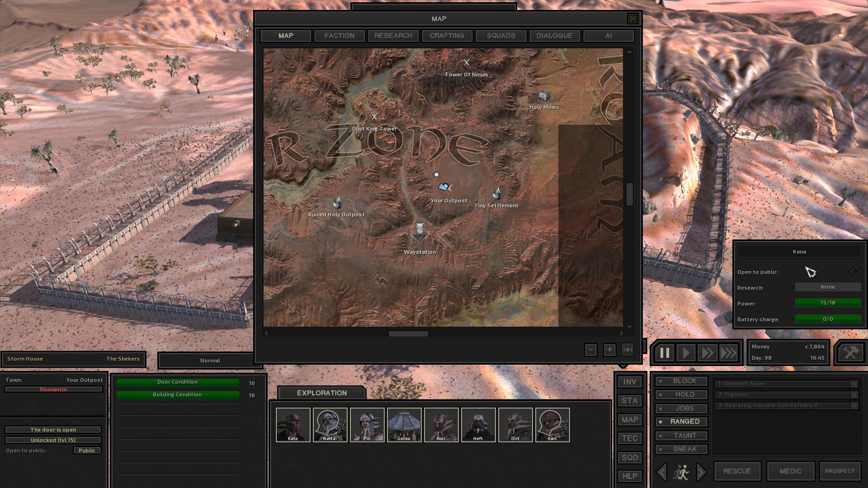Open the SQD squad panel
The width and height of the screenshot is (868, 488).
630,458
